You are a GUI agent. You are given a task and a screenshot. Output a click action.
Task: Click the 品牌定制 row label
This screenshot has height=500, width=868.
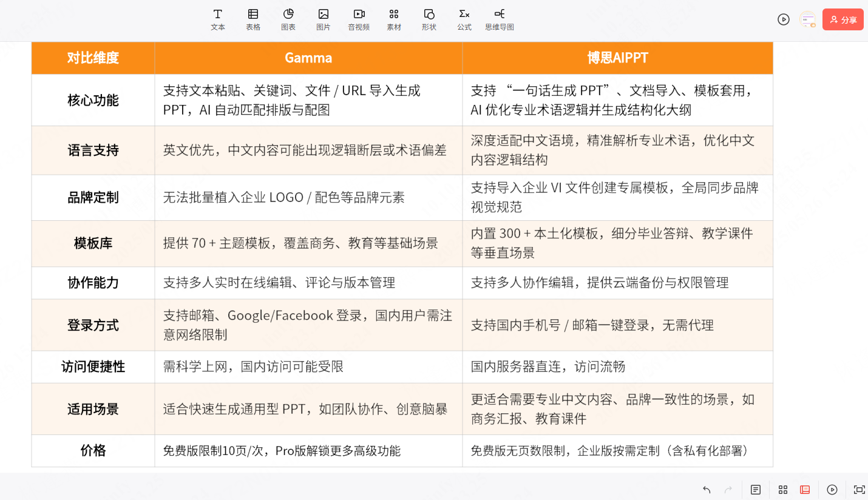pos(93,198)
